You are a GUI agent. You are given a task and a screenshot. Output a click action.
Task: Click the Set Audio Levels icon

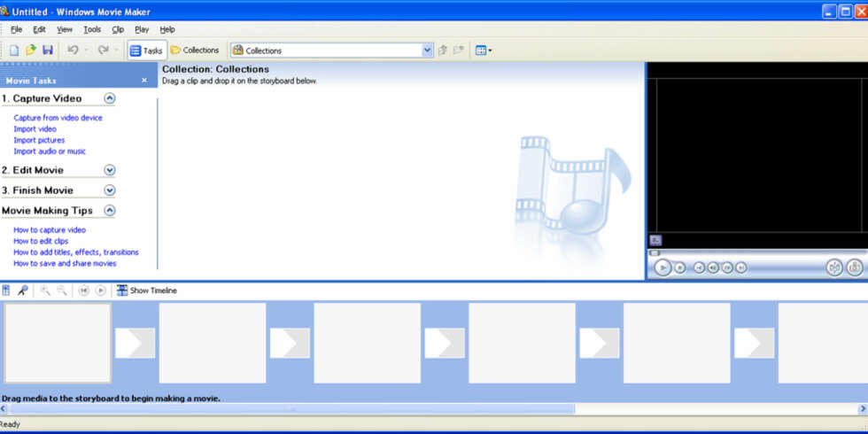(x=6, y=291)
